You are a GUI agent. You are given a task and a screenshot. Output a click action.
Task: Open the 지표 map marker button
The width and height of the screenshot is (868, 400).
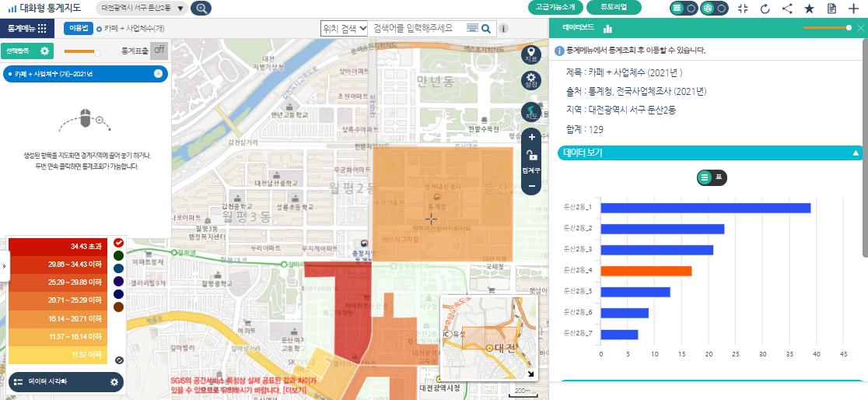click(531, 54)
